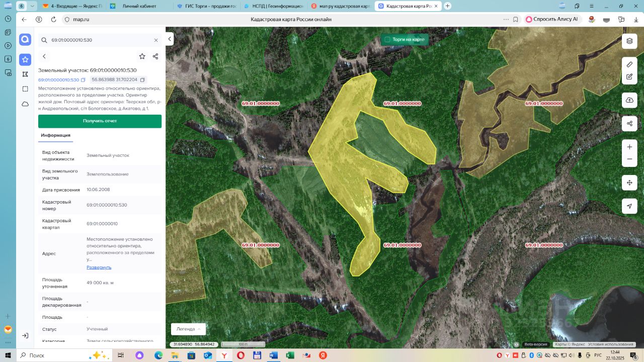Switch to the 'Информация' tab
The width and height of the screenshot is (644, 362).
pos(55,135)
